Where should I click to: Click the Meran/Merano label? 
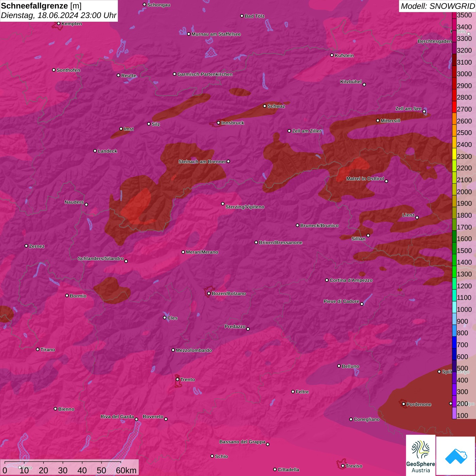tap(202, 252)
